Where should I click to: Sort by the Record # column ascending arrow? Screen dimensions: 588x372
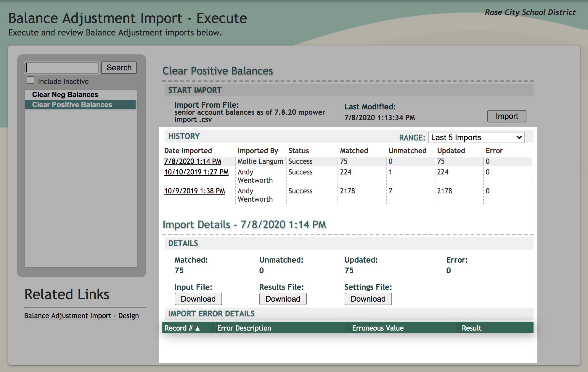197,328
